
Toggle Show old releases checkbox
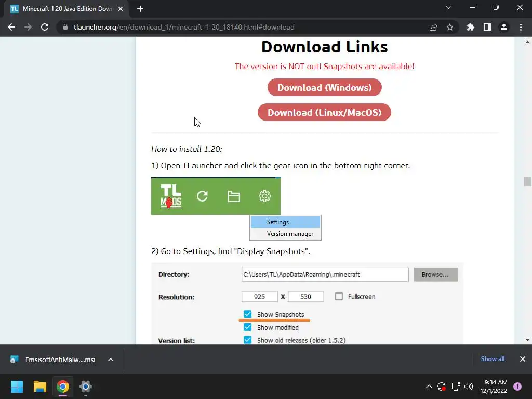coord(248,340)
